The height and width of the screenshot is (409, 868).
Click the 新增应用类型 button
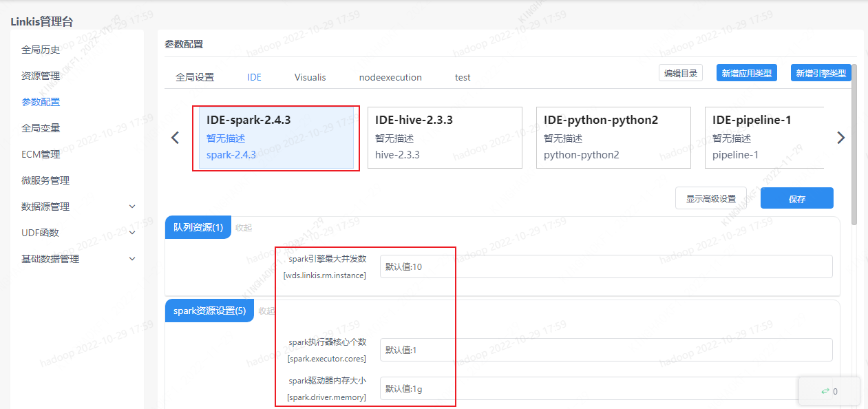coord(746,73)
